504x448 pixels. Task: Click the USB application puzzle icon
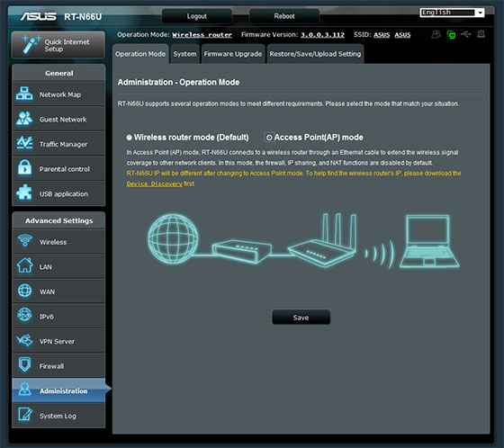click(24, 193)
